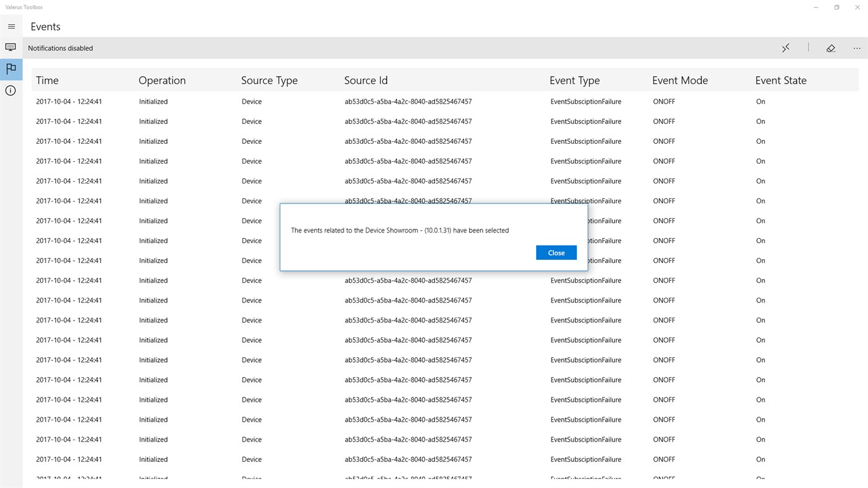Select the eraser icon to clear events
The height and width of the screenshot is (488, 868).
pos(831,48)
